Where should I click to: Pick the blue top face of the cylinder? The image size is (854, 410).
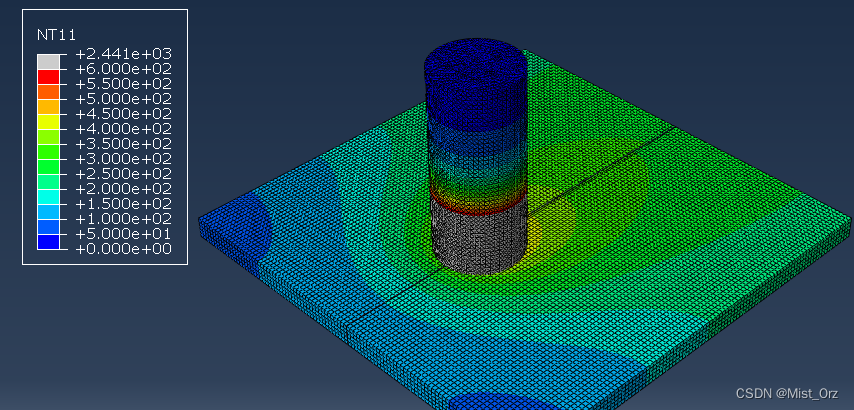tap(476, 65)
